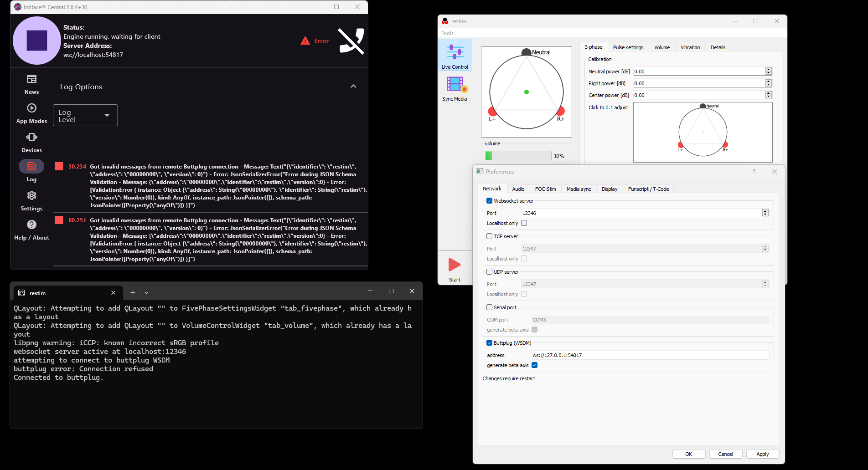
Task: Enable the Serial port checkbox
Action: coord(489,307)
